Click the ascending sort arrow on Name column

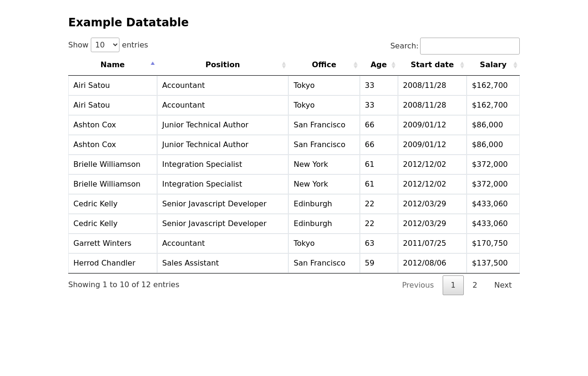153,63
